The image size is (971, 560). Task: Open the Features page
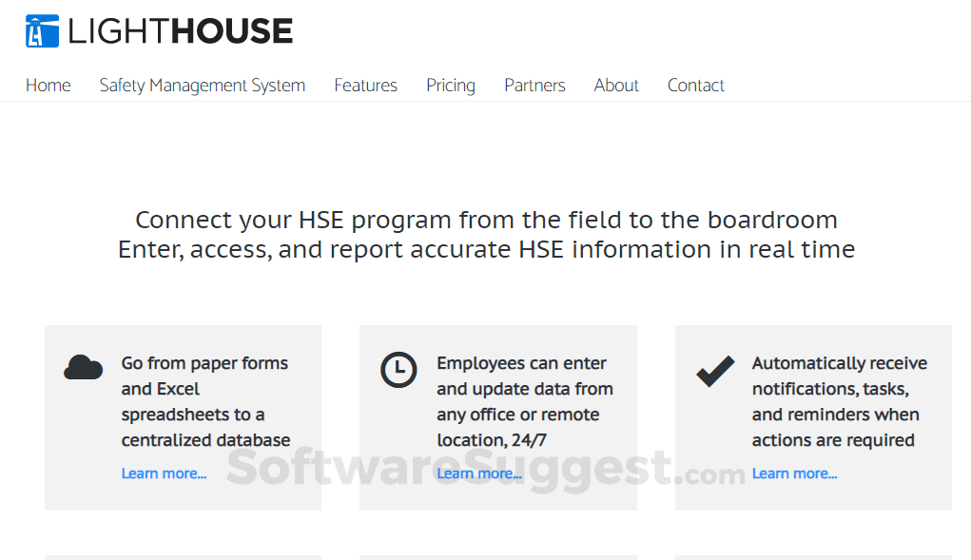pos(365,86)
